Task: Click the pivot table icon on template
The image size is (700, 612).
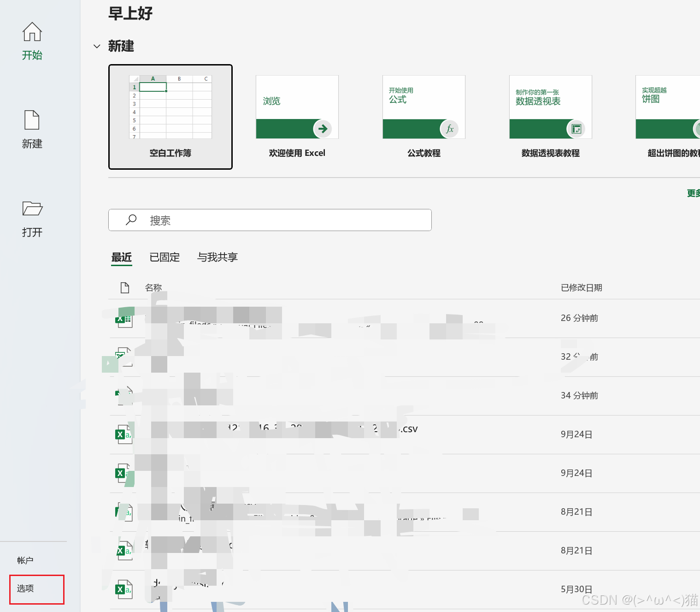Action: 576,129
